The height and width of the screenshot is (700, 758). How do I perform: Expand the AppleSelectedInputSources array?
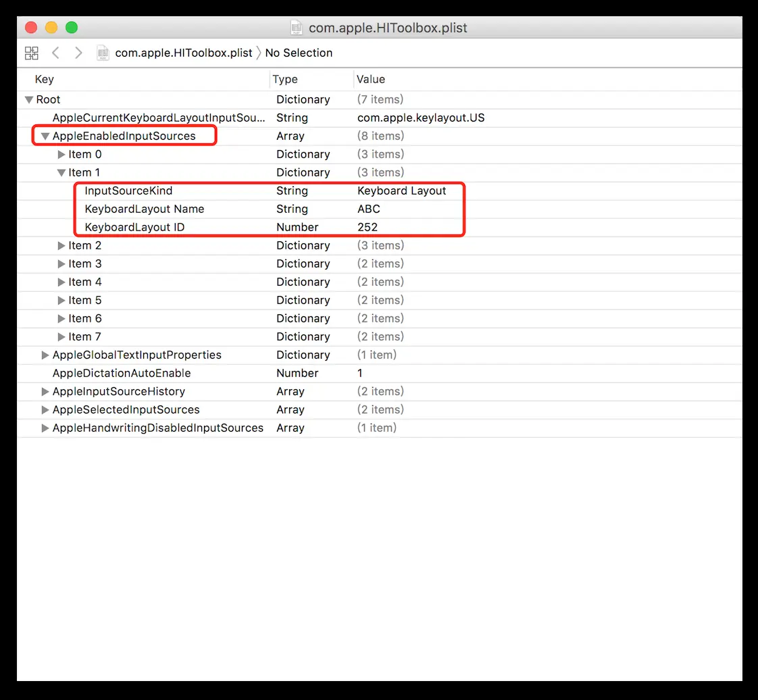[45, 409]
